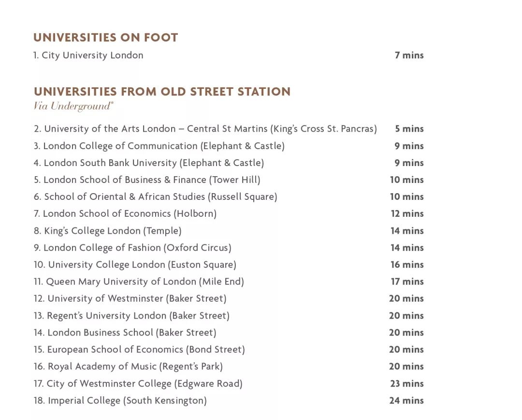Click '20 mins' beside University of Westminster

(406, 299)
